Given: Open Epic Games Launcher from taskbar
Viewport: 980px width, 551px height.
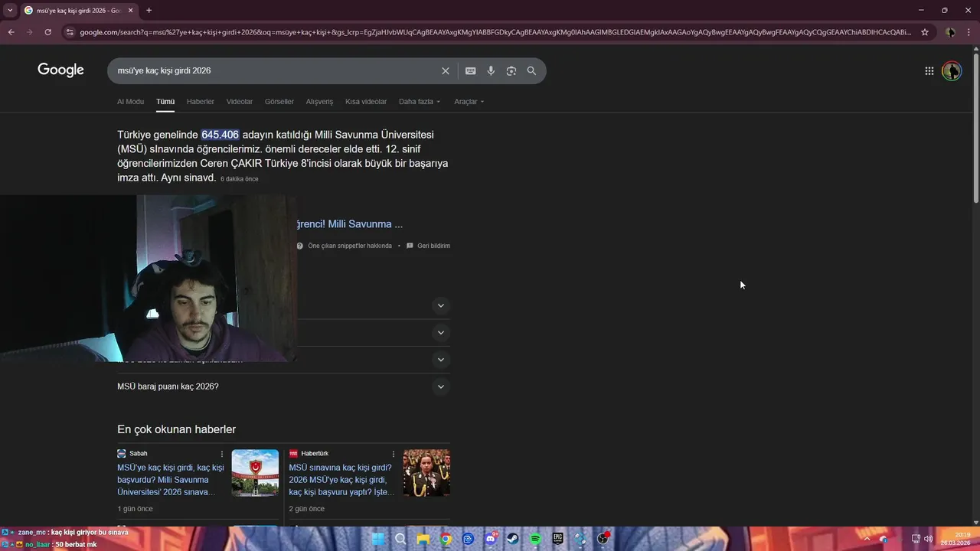Looking at the screenshot, I should click(x=558, y=539).
